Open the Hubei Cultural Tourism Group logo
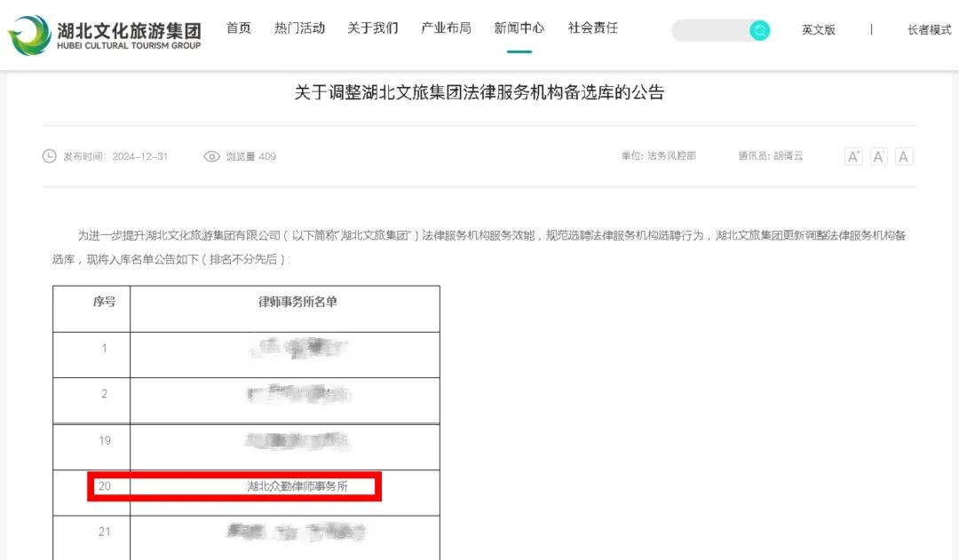 (104, 35)
